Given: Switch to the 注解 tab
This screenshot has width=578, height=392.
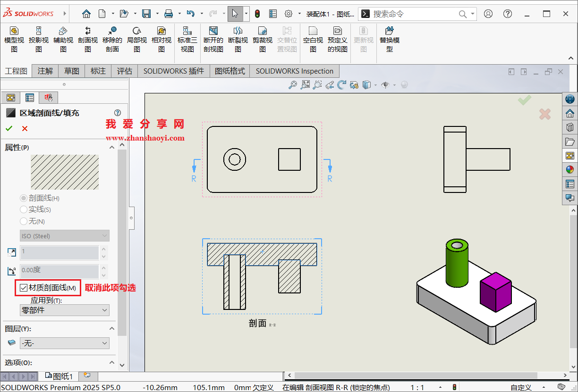Looking at the screenshot, I should [x=45, y=71].
